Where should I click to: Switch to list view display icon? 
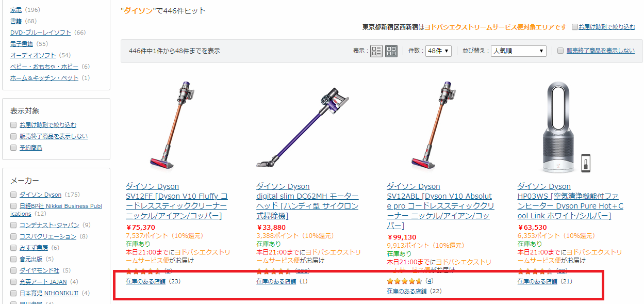click(376, 51)
